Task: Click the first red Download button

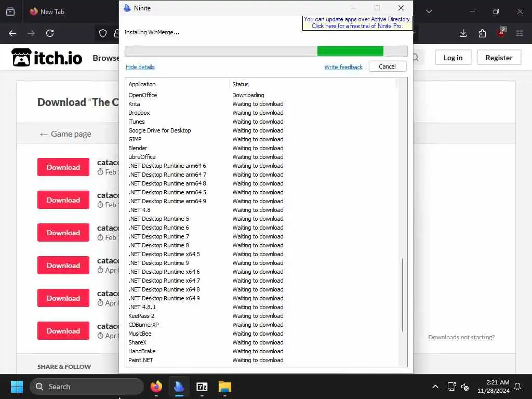Action: 63,167
